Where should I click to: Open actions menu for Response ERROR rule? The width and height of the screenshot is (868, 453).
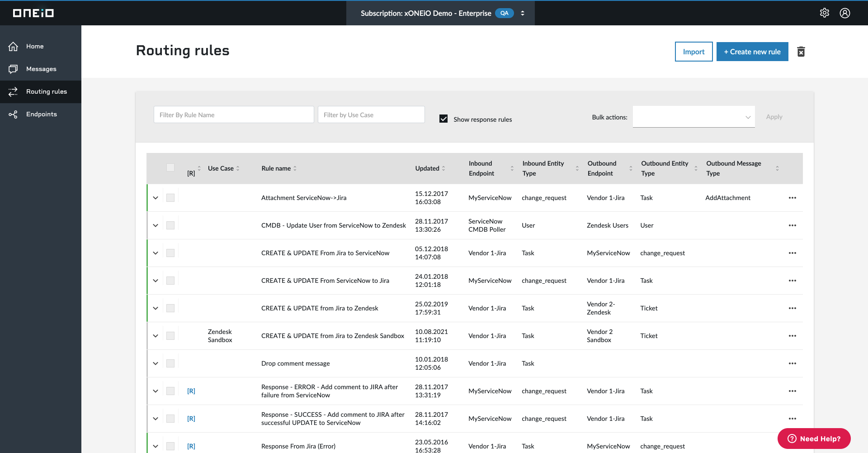[793, 391]
